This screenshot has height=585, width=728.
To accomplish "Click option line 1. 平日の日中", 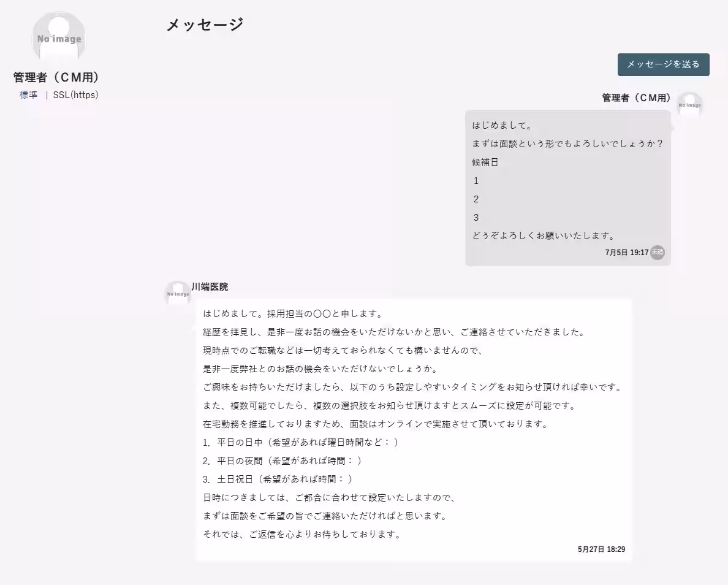I will point(301,442).
